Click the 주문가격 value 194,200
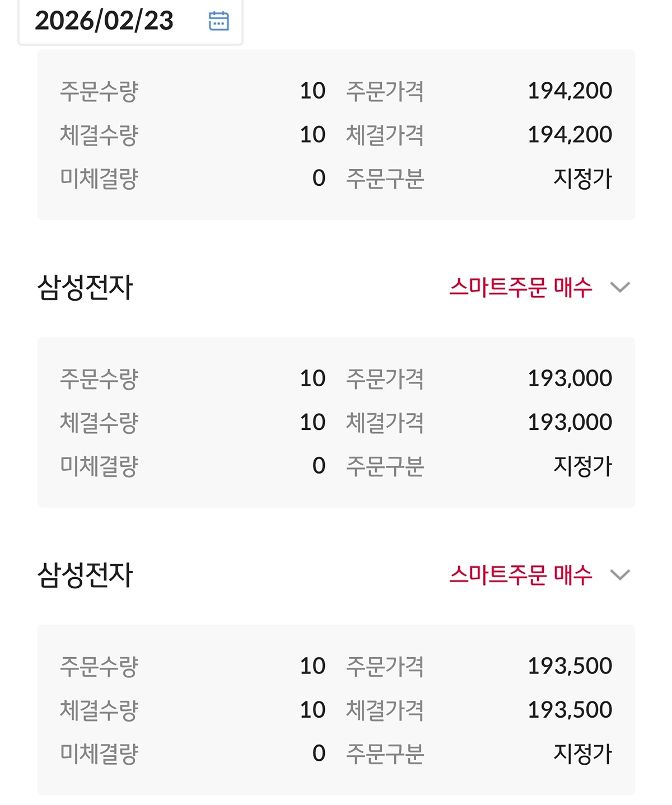Viewport: 672px width, 805px height. 570,91
